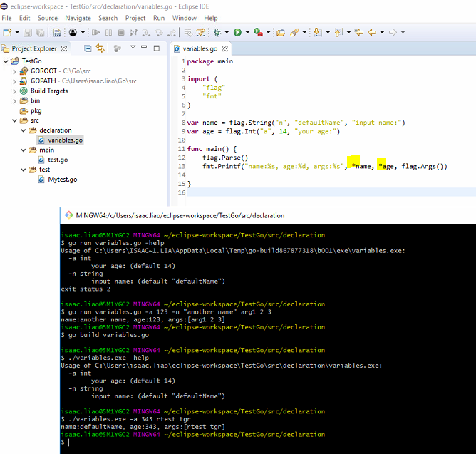
Task: Select test.go under main folder
Action: [58, 160]
